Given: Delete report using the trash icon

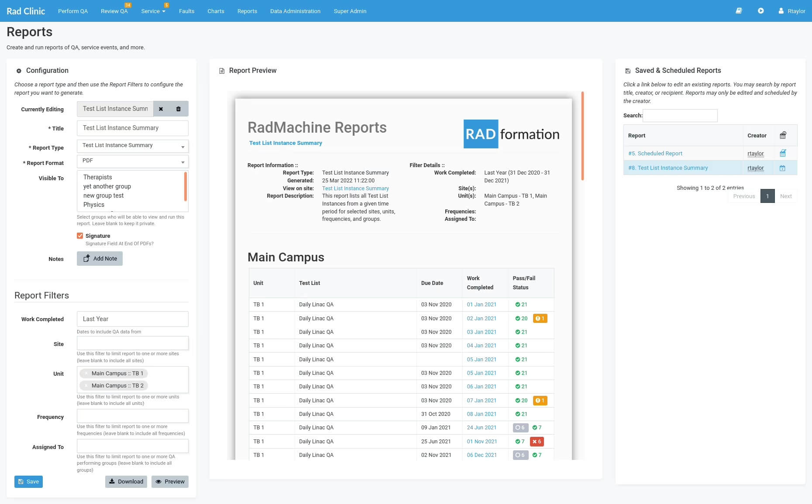Looking at the screenshot, I should 179,109.
